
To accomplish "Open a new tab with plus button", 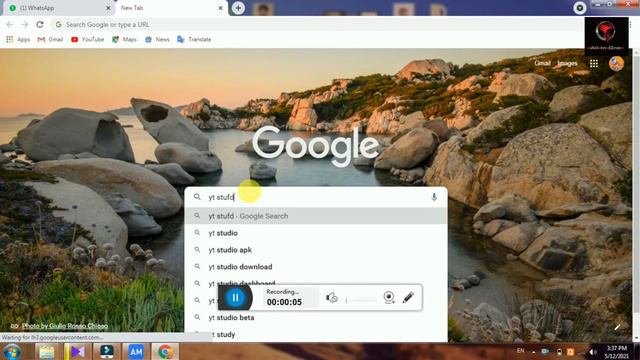I will [x=238, y=8].
